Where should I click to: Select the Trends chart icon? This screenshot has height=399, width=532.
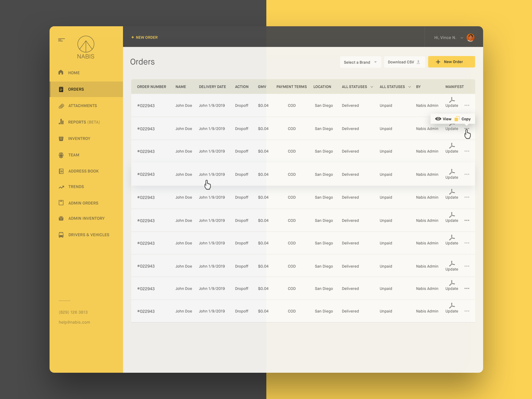coord(61,187)
